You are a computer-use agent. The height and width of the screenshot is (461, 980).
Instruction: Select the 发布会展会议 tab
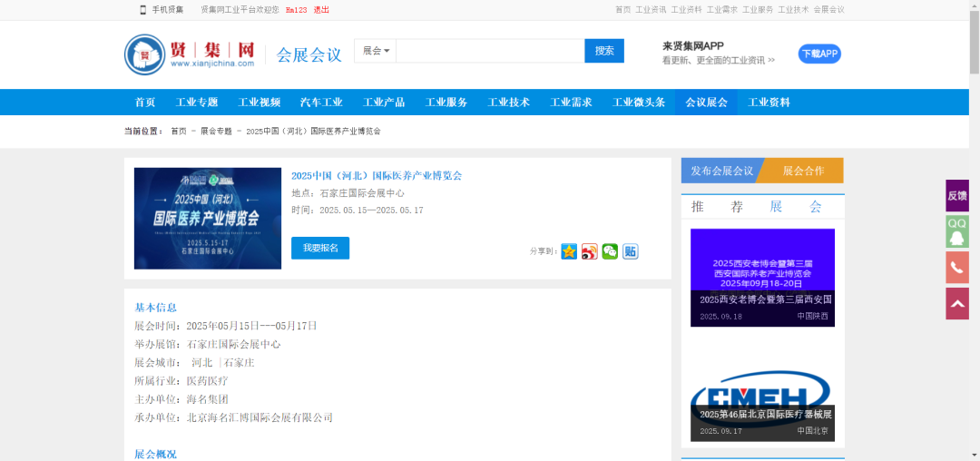pyautogui.click(x=721, y=171)
